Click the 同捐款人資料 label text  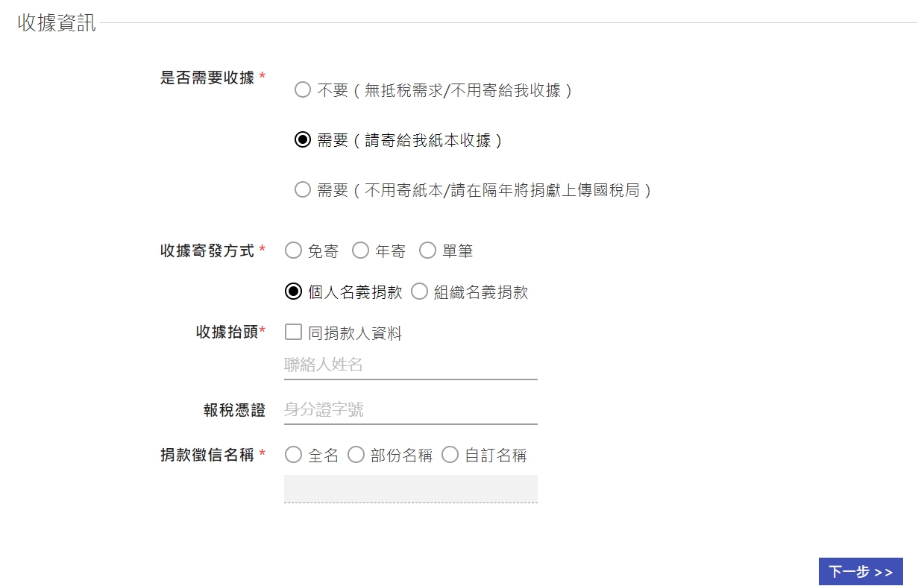[355, 333]
